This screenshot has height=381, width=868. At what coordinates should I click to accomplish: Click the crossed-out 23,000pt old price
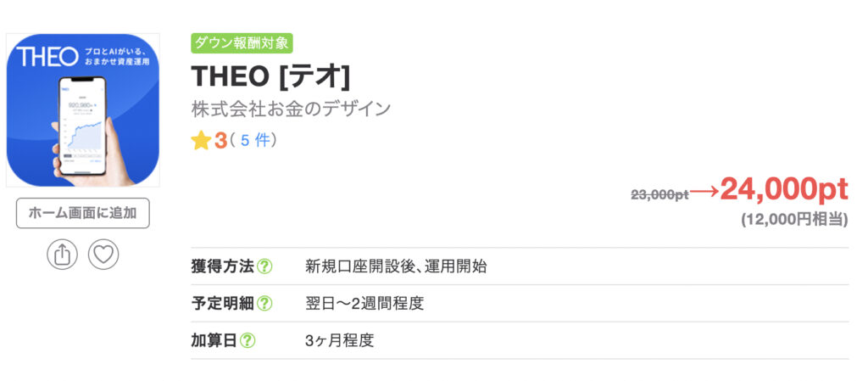659,194
